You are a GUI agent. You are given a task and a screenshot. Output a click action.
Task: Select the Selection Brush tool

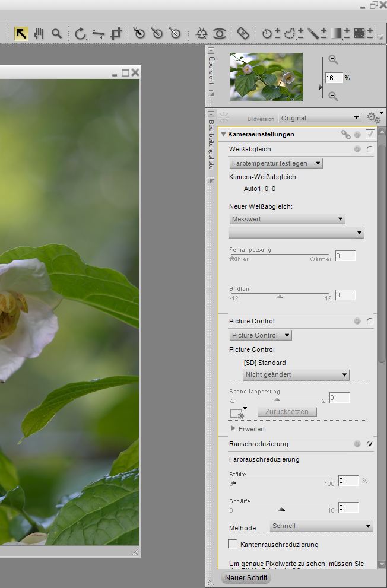pos(313,33)
